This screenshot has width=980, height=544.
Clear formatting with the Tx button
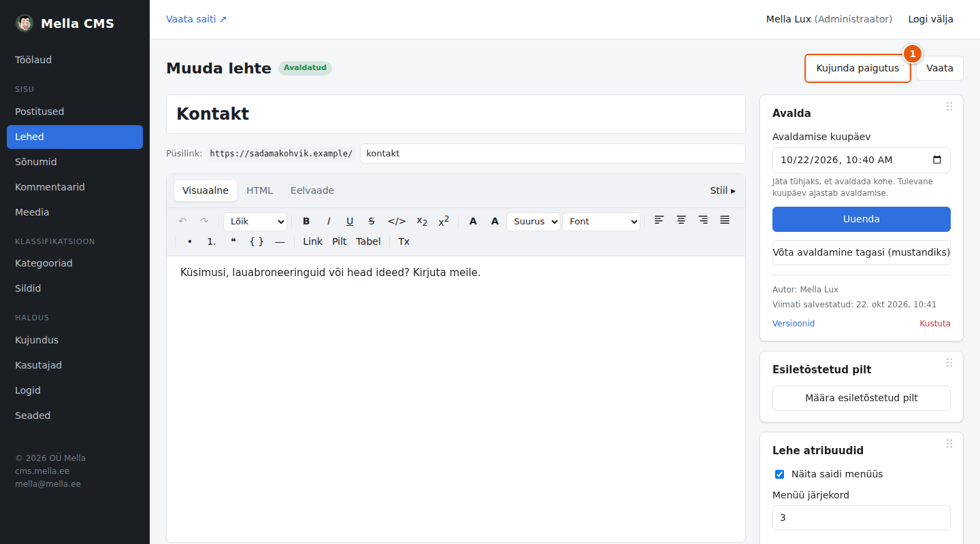tap(404, 241)
